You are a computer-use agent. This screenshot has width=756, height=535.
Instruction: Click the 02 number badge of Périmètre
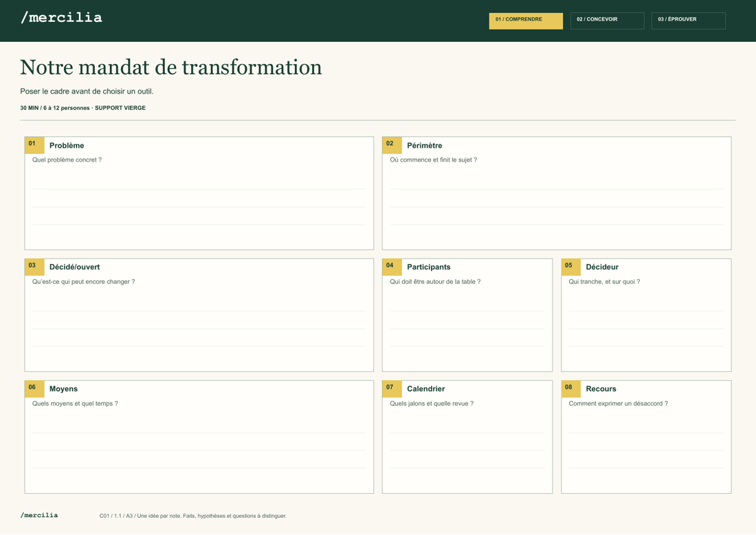click(x=392, y=144)
